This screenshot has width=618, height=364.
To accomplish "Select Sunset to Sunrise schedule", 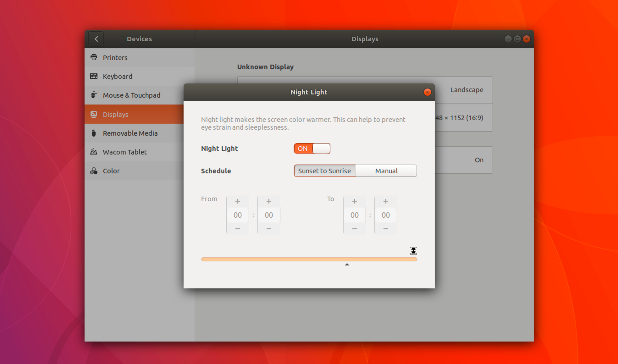I will (324, 171).
